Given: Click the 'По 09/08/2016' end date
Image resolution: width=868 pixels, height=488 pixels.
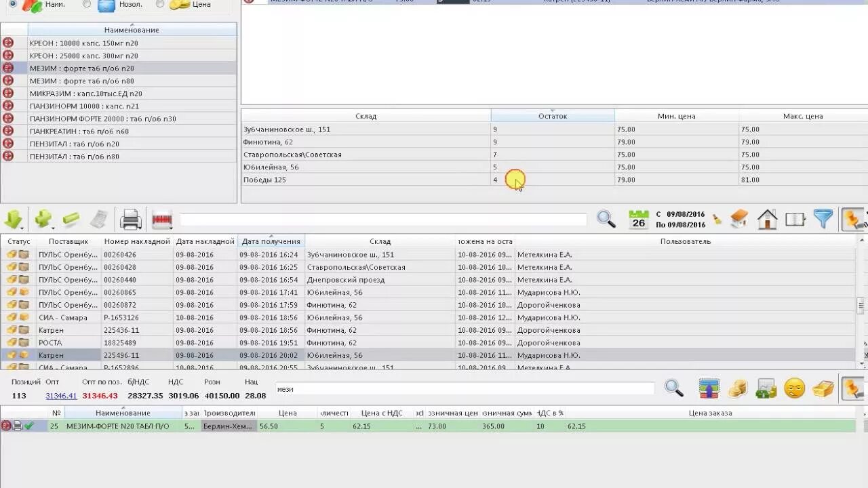Looking at the screenshot, I should coord(680,224).
